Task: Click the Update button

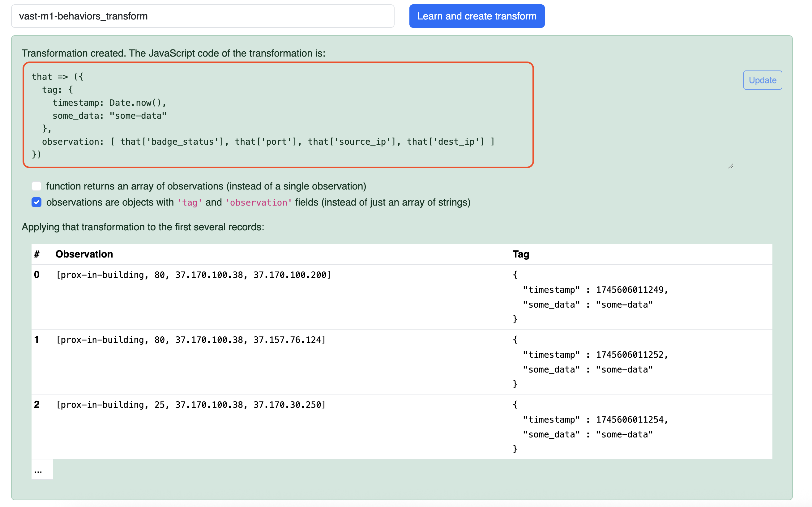Action: tap(762, 80)
